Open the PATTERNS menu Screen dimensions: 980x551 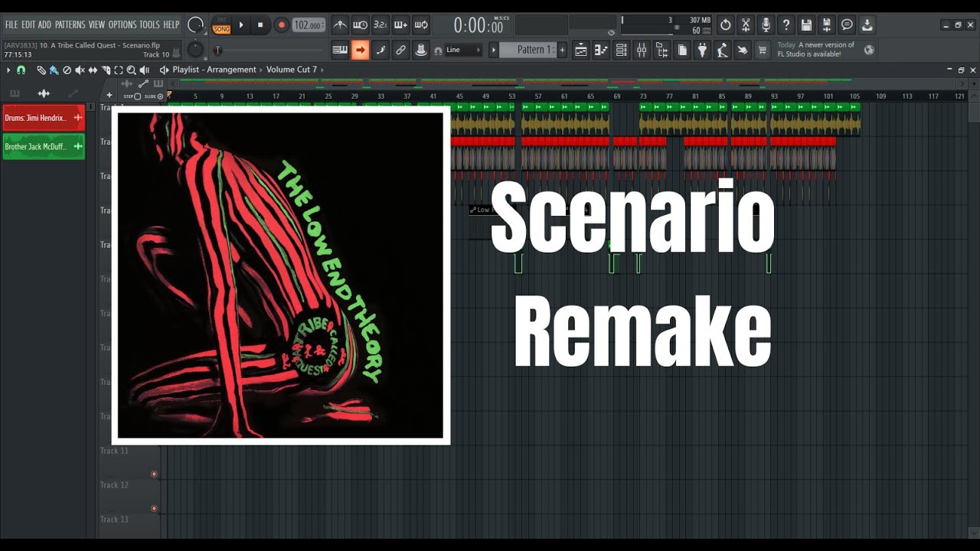tap(70, 24)
